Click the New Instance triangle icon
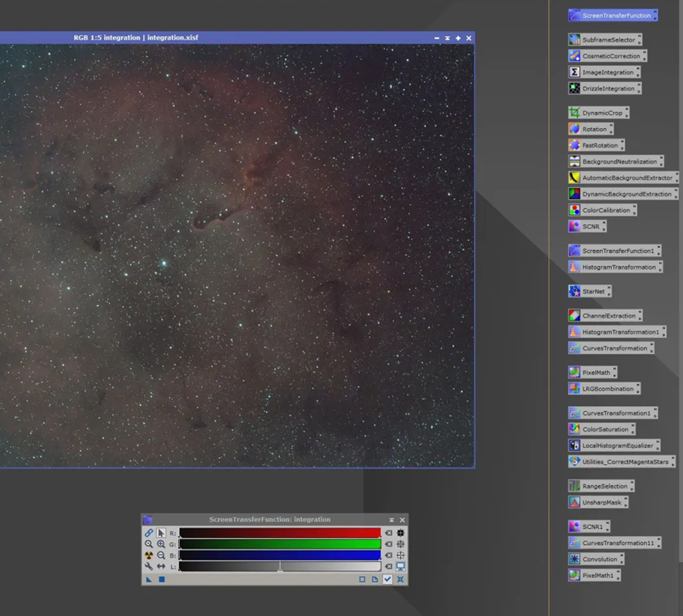The height and width of the screenshot is (616, 683). click(149, 579)
